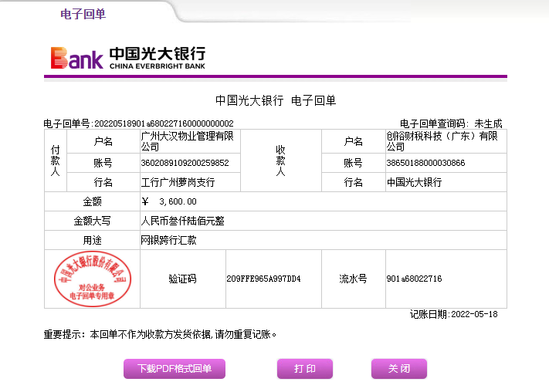This screenshot has height=392, width=549.
Task: Click the 付款人 column header
Action: tap(56, 161)
